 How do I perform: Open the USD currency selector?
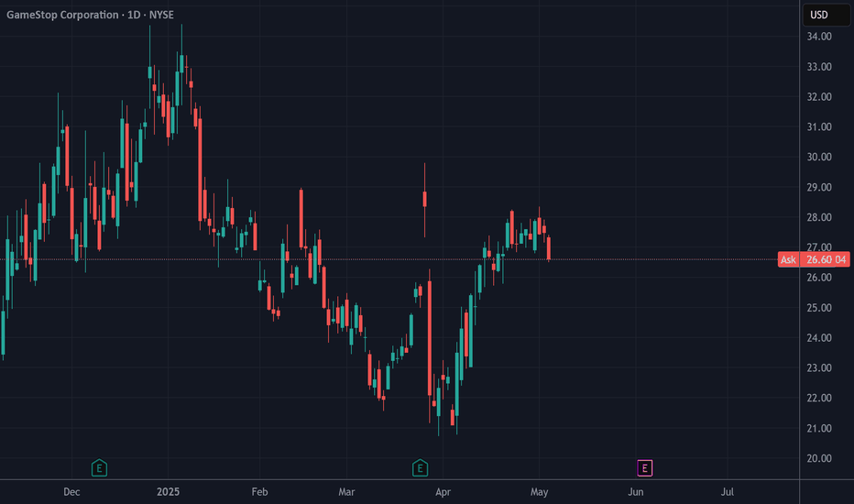click(x=826, y=15)
